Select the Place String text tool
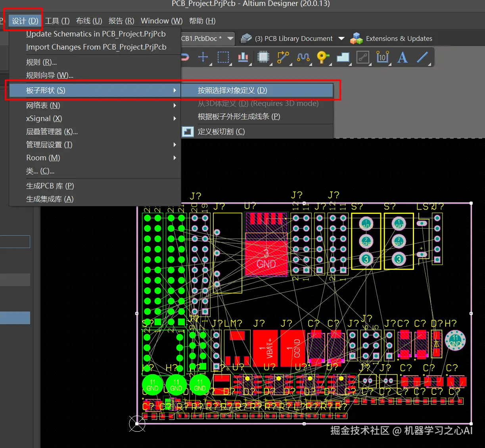 pos(403,57)
